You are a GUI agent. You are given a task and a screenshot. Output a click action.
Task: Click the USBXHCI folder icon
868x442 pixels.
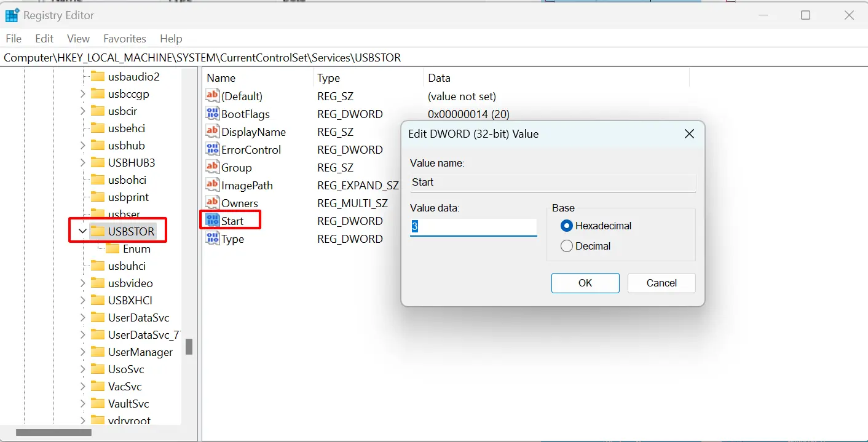[x=98, y=300]
